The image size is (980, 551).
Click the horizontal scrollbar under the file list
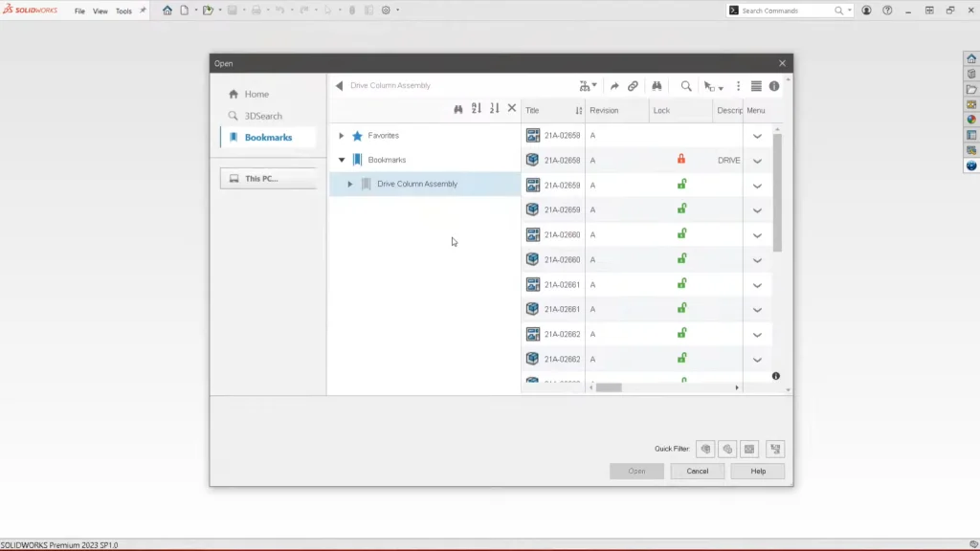609,387
